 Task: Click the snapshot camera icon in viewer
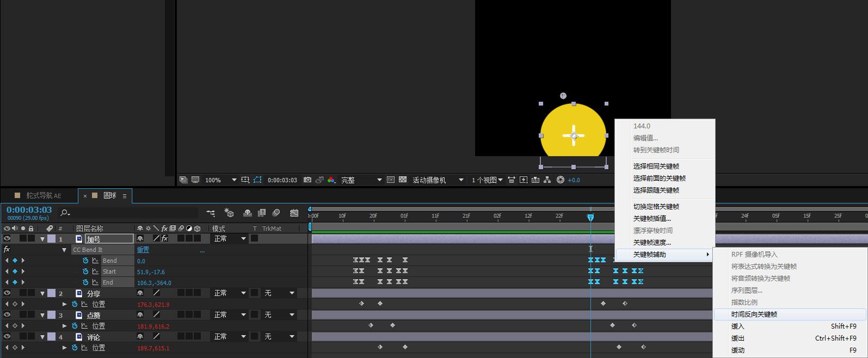click(x=307, y=180)
